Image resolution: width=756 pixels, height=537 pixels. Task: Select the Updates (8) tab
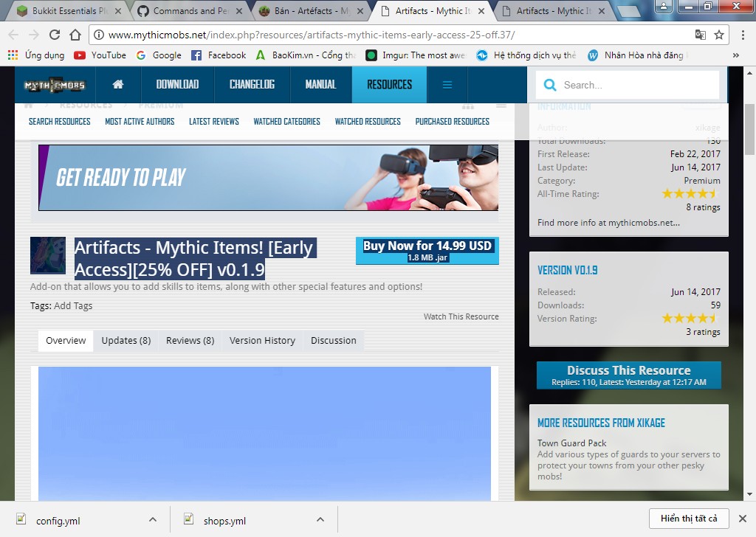coord(126,341)
